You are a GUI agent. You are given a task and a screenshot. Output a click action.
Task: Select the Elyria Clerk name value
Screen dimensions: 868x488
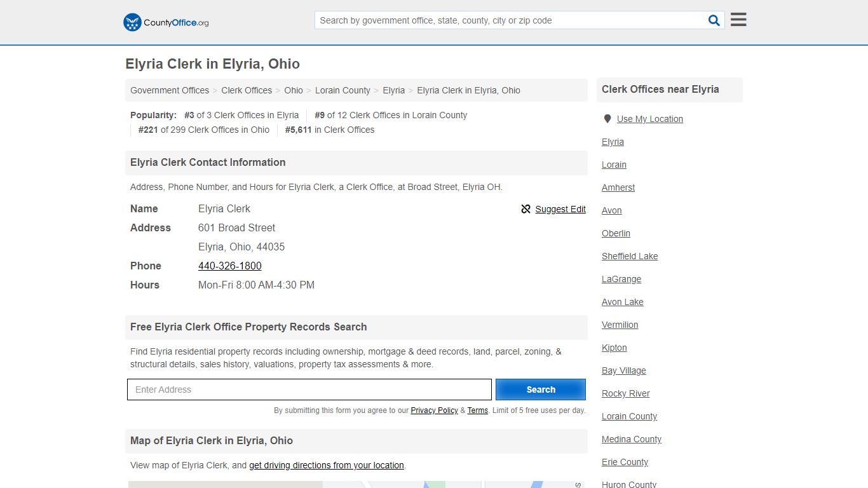224,208
